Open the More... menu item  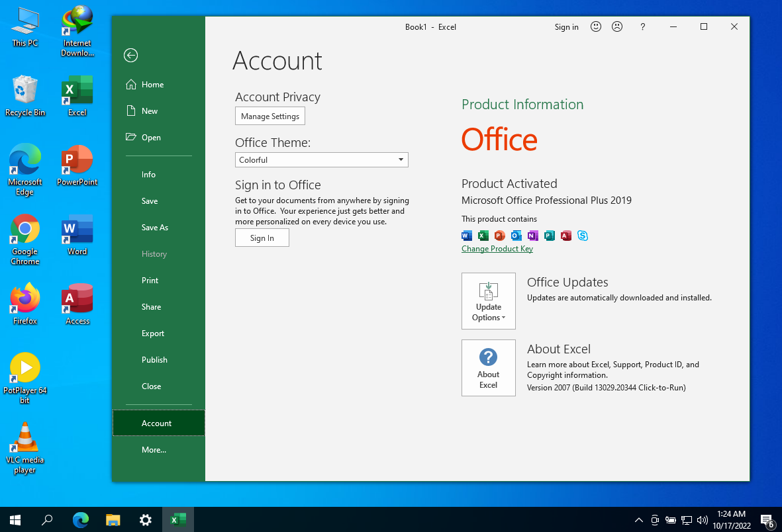(154, 450)
